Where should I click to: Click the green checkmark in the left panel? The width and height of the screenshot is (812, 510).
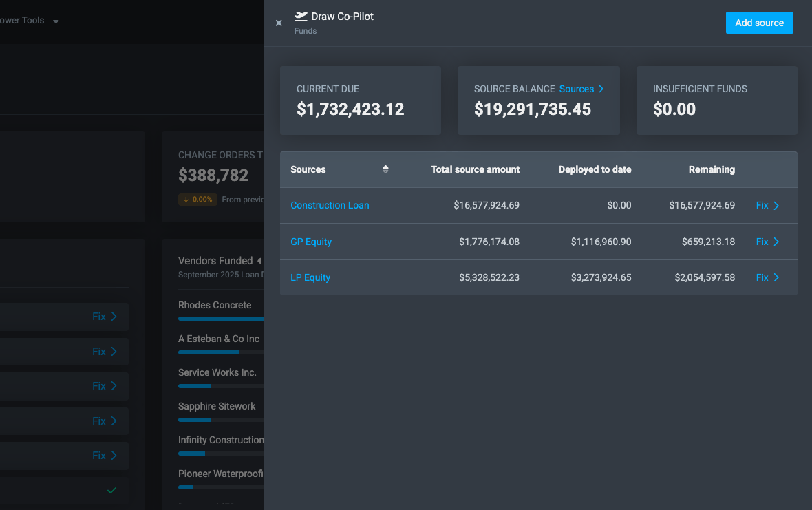point(111,490)
